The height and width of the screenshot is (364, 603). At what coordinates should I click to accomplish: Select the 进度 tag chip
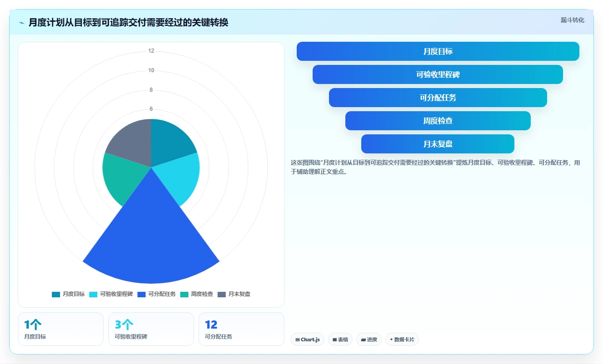coord(369,339)
